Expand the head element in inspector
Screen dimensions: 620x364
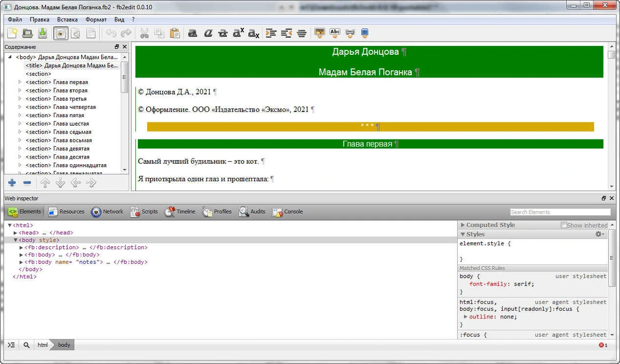tap(16, 233)
